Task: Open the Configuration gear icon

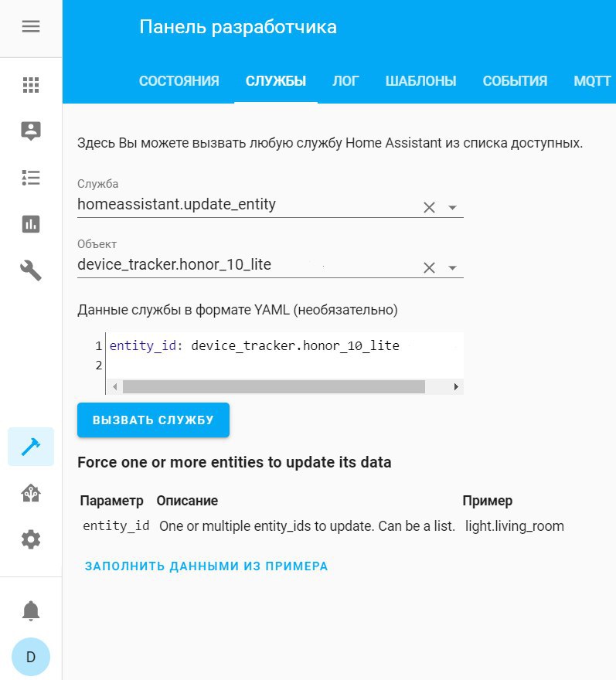Action: [x=31, y=539]
